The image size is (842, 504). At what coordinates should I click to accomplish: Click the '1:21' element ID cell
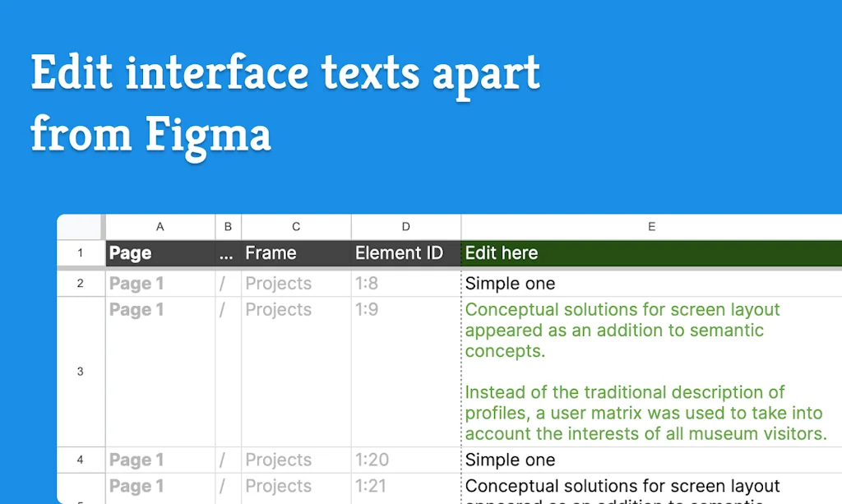(x=405, y=487)
